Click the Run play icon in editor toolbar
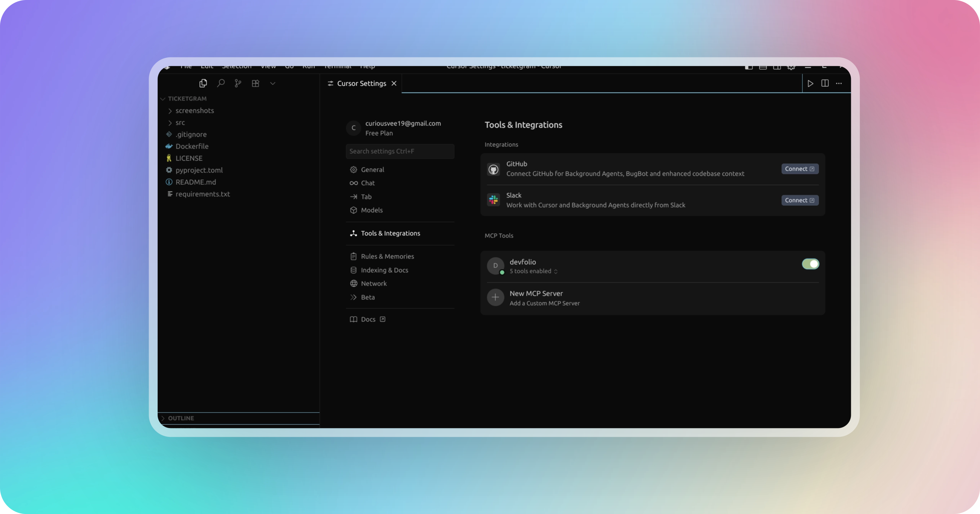 (x=810, y=83)
